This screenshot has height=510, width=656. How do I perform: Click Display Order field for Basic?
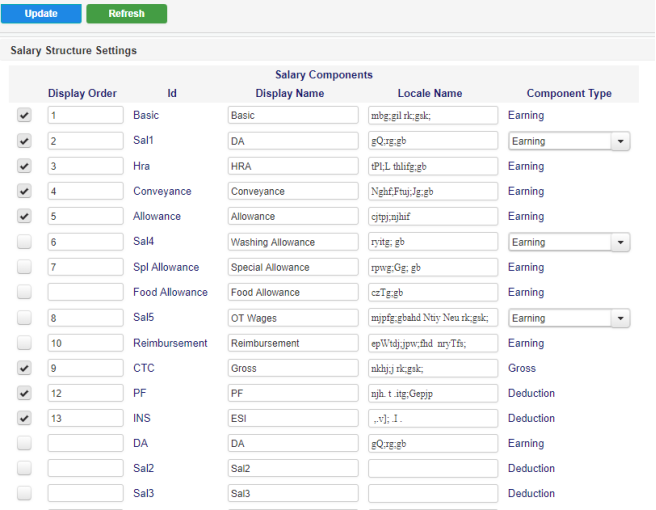point(85,116)
